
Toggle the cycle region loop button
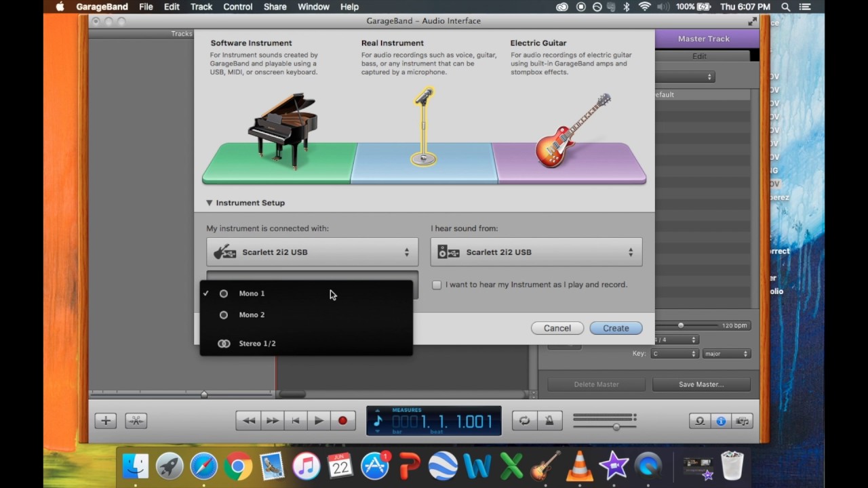click(x=524, y=421)
